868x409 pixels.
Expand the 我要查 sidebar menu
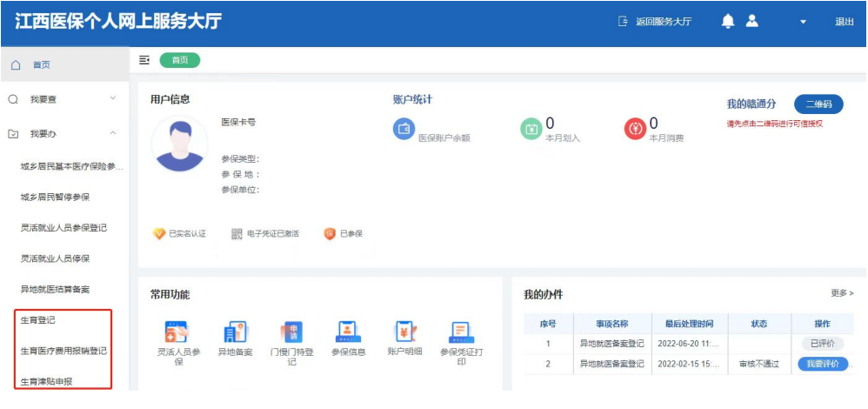tap(65, 99)
